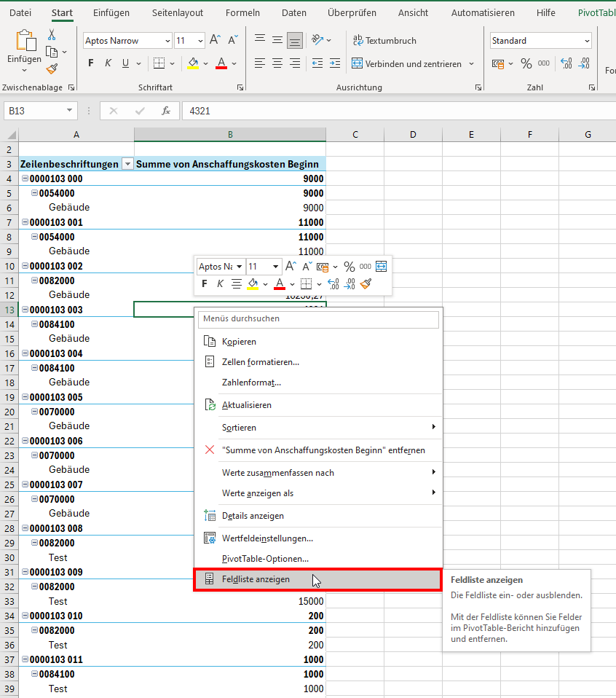
Task: Click mini toolbar merge and center icon
Action: [381, 266]
